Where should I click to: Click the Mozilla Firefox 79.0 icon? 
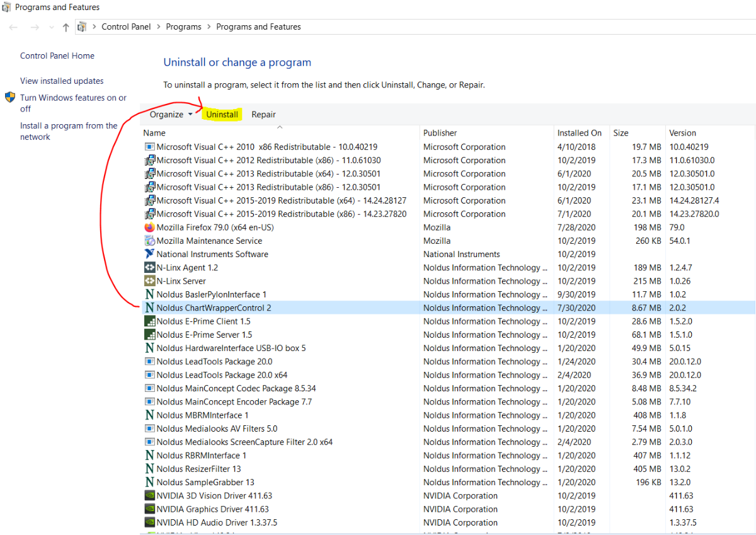(x=149, y=227)
